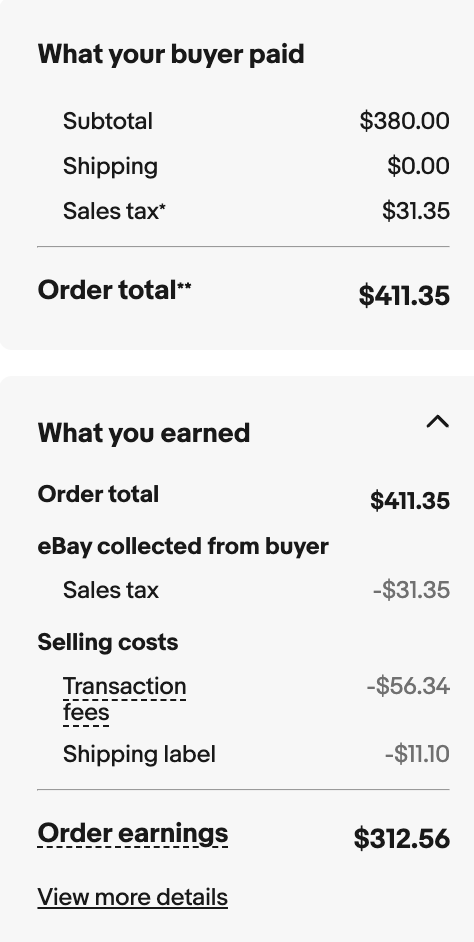Click the What you earned heading
This screenshot has width=474, height=942.
click(144, 433)
